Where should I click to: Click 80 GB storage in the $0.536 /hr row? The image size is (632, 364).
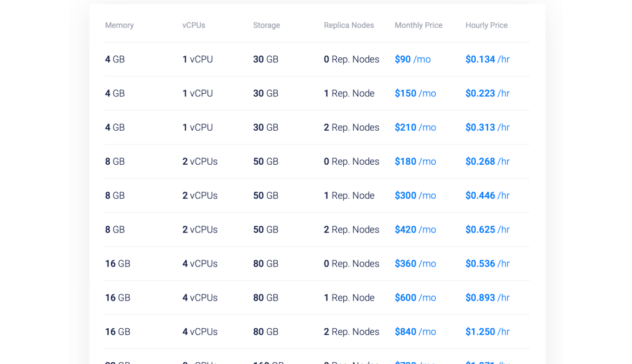coord(265,263)
